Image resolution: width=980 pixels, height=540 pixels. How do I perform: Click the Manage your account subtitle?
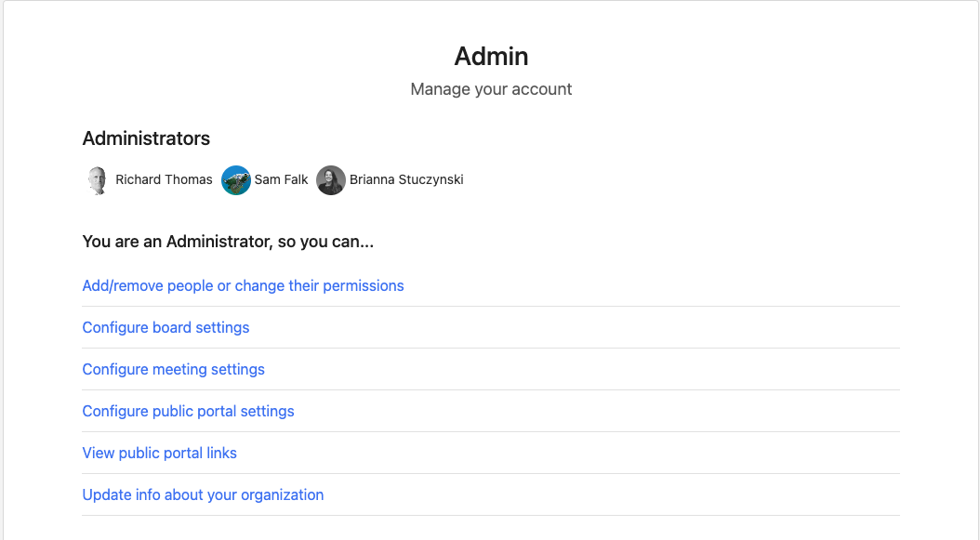pyautogui.click(x=491, y=89)
